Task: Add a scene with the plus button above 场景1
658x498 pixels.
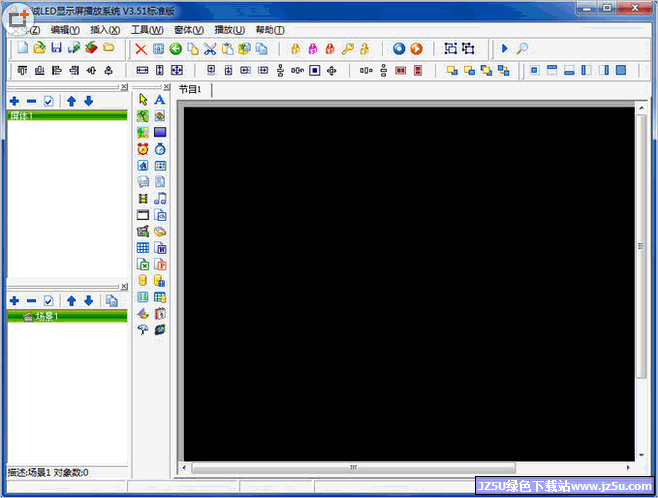Action: point(14,301)
